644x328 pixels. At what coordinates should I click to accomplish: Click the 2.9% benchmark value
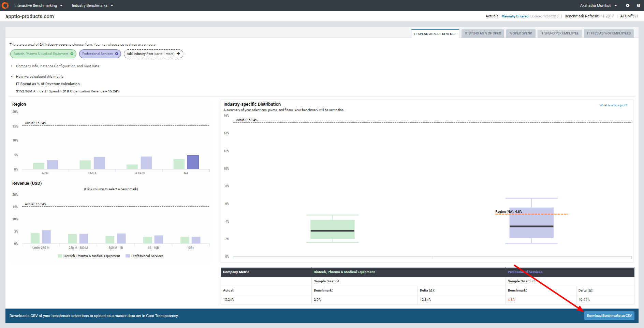(x=317, y=300)
